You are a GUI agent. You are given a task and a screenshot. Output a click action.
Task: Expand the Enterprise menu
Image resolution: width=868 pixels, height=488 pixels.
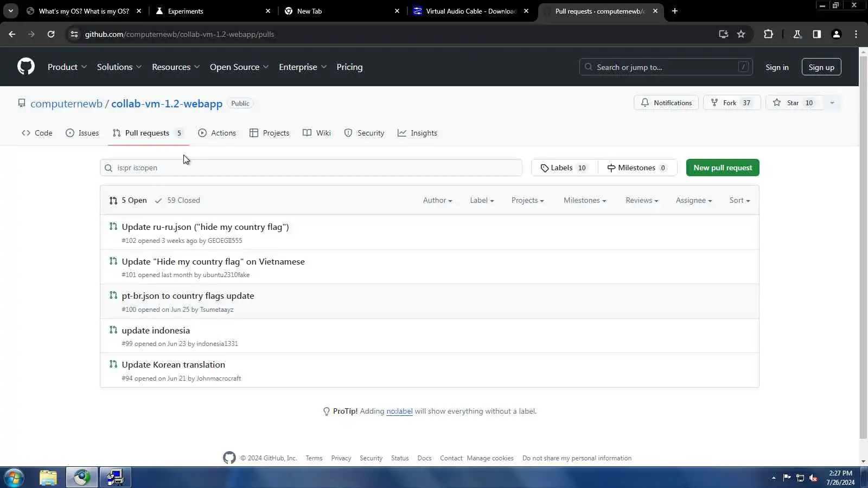tap(303, 67)
